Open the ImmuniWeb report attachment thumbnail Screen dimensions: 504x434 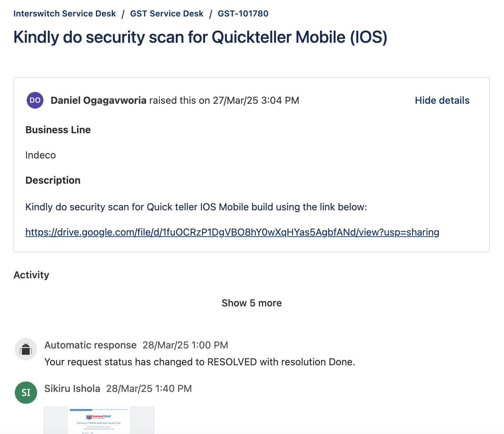point(99,420)
